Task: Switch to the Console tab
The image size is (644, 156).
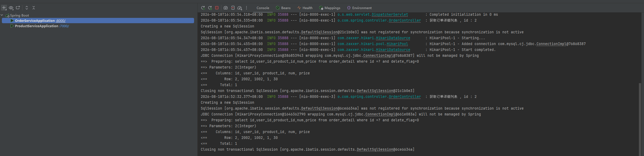Action: [x=263, y=8]
